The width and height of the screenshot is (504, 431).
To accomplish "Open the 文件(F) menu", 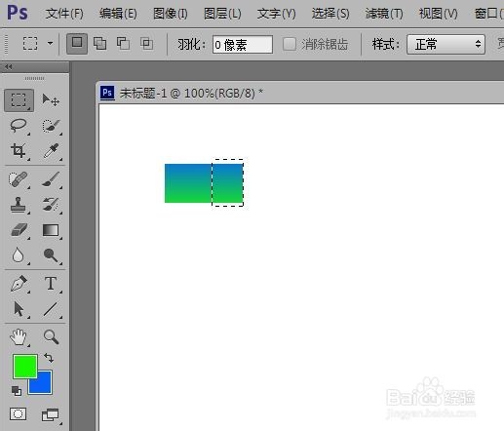I will point(64,14).
